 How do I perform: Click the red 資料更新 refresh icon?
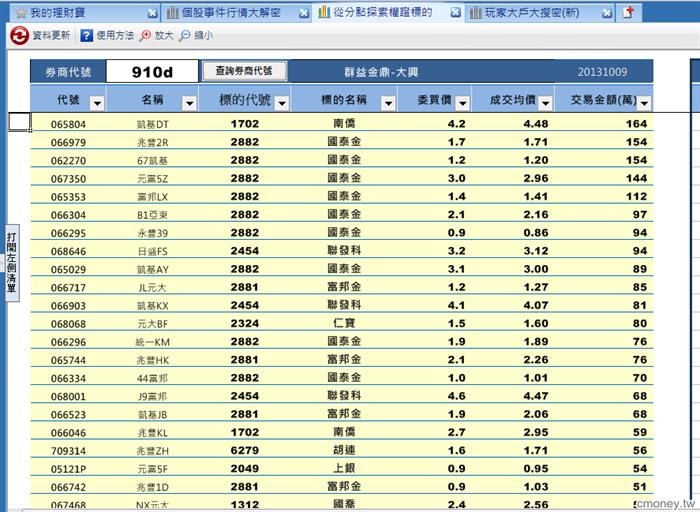(19, 35)
